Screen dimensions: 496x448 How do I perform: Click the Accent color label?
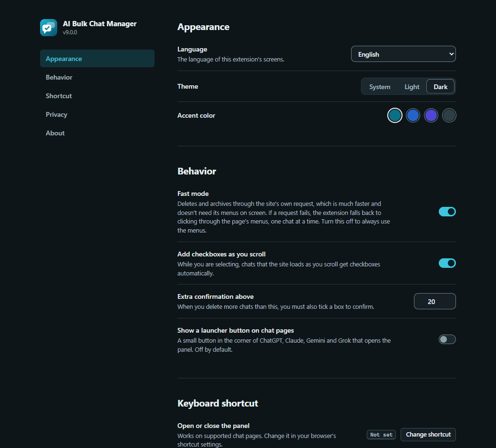coord(196,115)
